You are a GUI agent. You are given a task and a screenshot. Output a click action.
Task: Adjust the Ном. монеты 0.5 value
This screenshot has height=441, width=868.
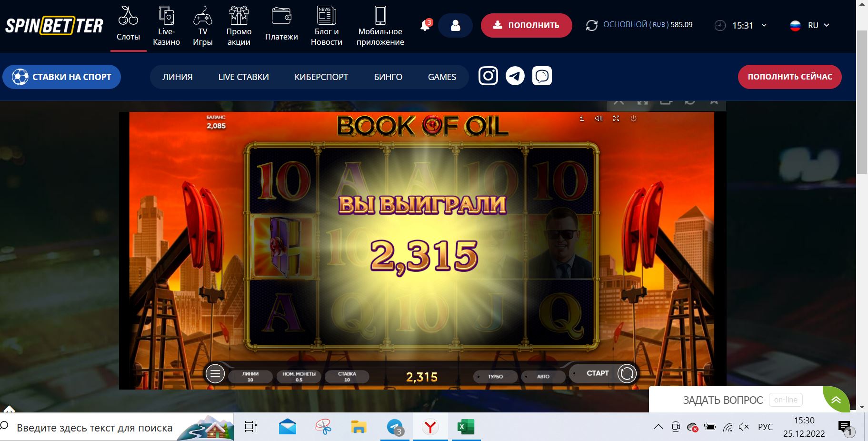pyautogui.click(x=299, y=376)
